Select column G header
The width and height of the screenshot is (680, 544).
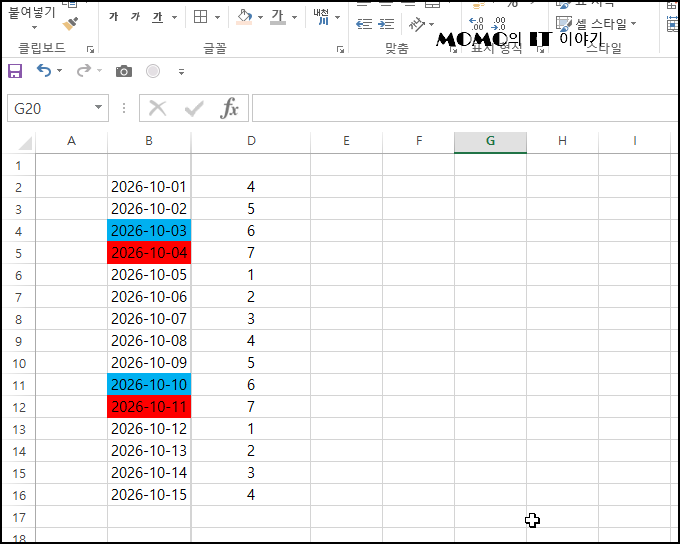point(490,141)
